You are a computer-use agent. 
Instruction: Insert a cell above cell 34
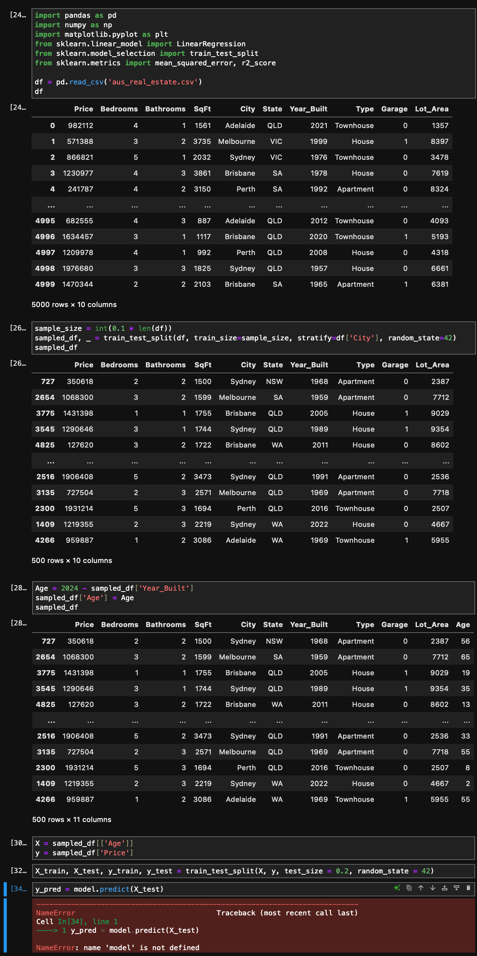click(444, 889)
